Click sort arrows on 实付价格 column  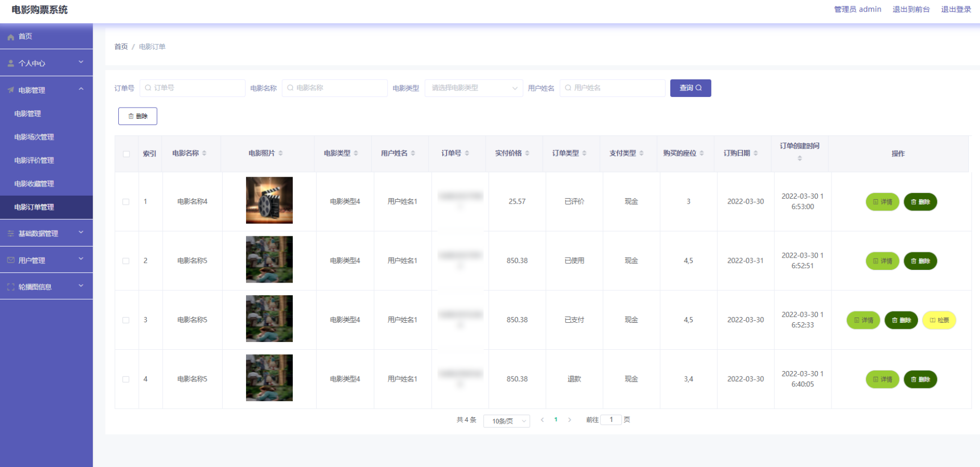coord(527,153)
